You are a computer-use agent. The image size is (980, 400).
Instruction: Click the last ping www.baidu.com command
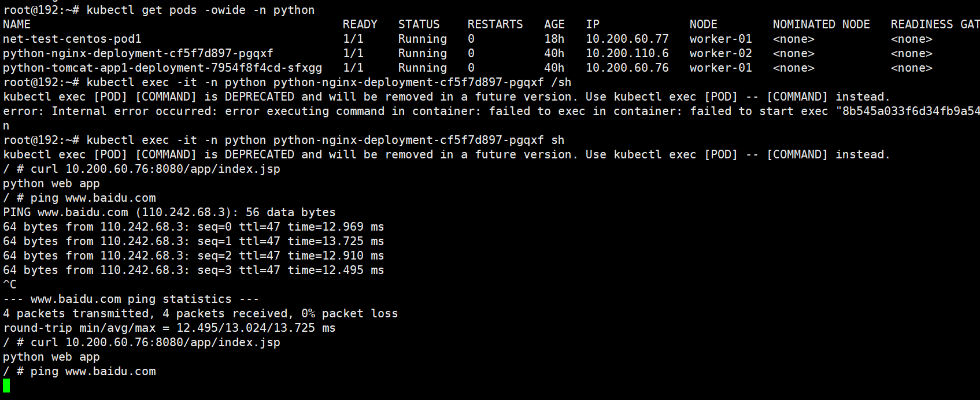[93, 371]
